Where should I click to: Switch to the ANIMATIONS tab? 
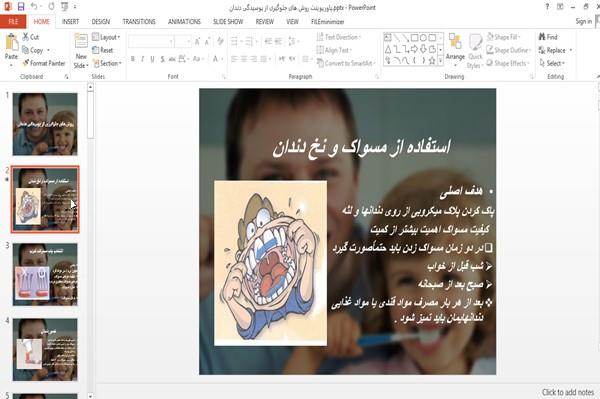coord(184,21)
